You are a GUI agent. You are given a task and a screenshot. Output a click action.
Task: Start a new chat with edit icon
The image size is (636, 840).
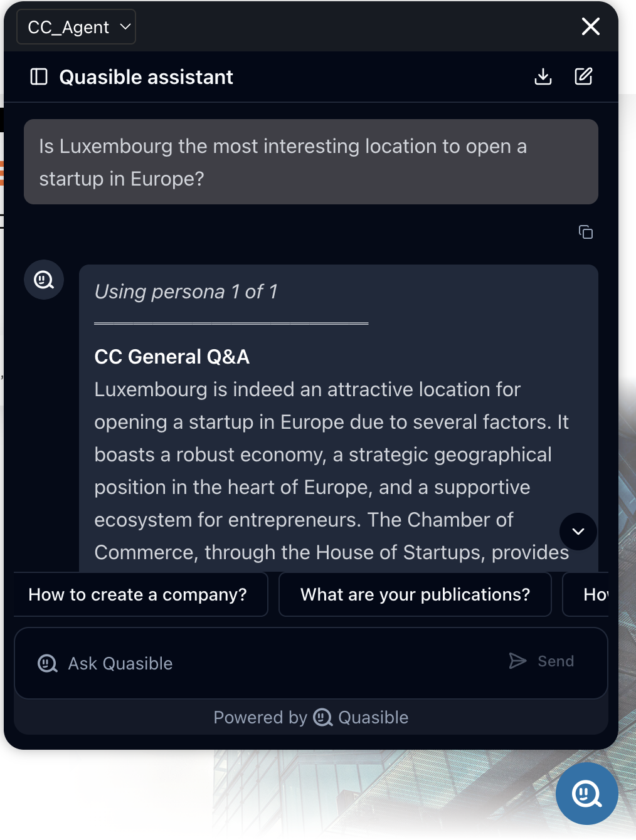tap(583, 76)
